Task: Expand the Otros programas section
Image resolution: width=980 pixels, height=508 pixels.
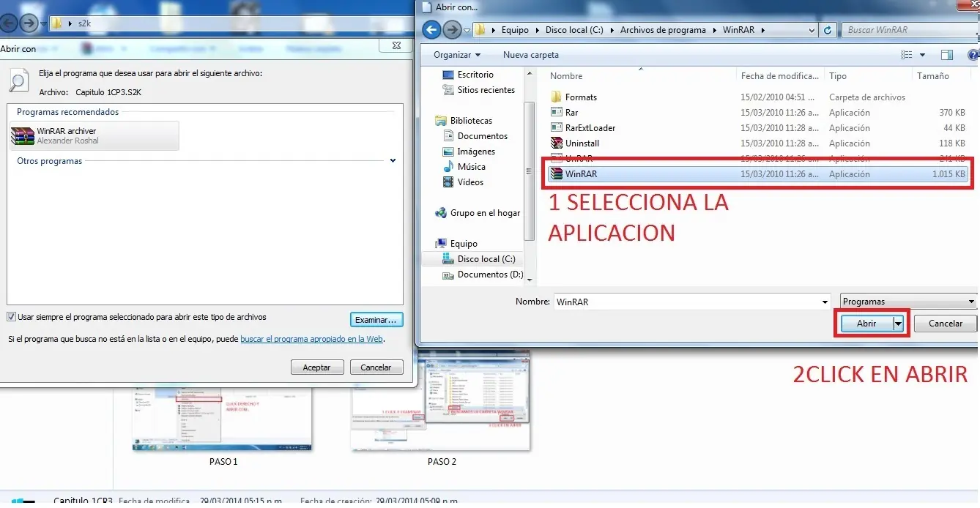Action: tap(393, 161)
